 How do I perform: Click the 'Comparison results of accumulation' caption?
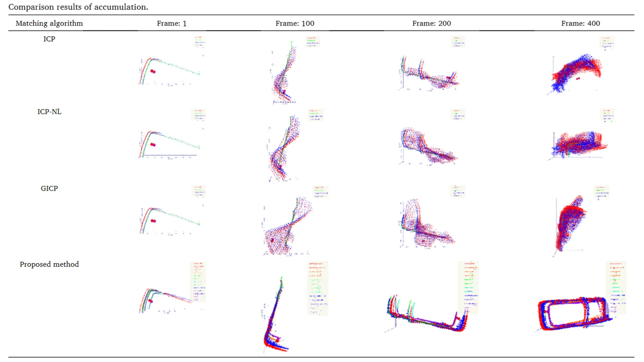tap(78, 7)
